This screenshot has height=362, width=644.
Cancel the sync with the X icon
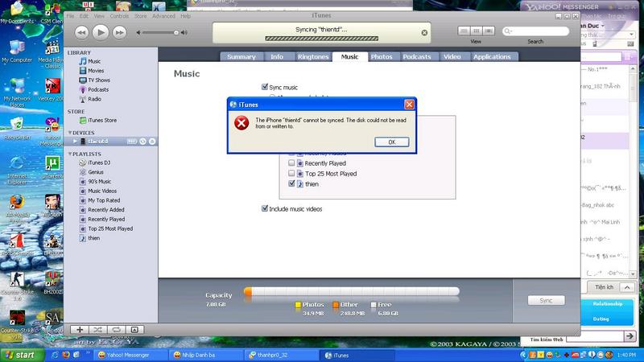point(423,31)
